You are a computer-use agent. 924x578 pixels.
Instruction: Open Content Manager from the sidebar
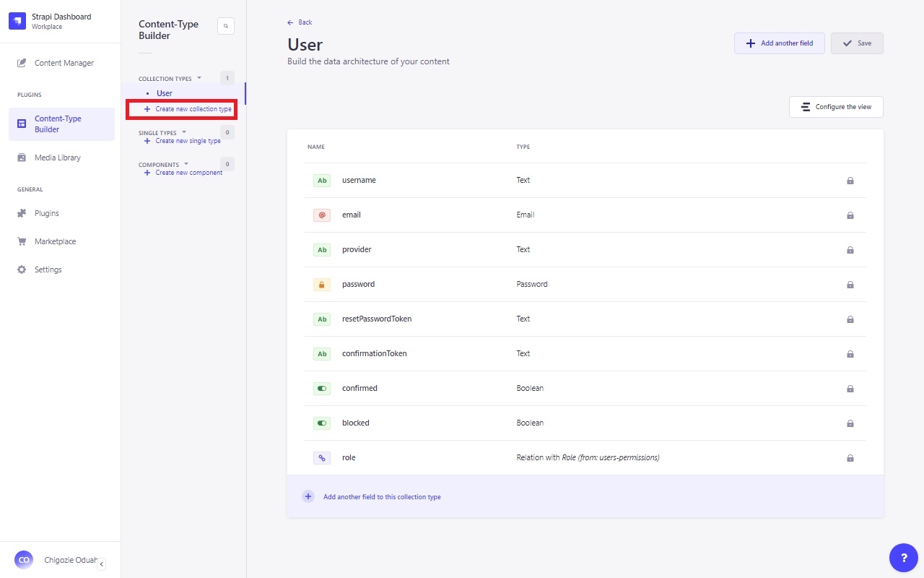click(x=64, y=63)
